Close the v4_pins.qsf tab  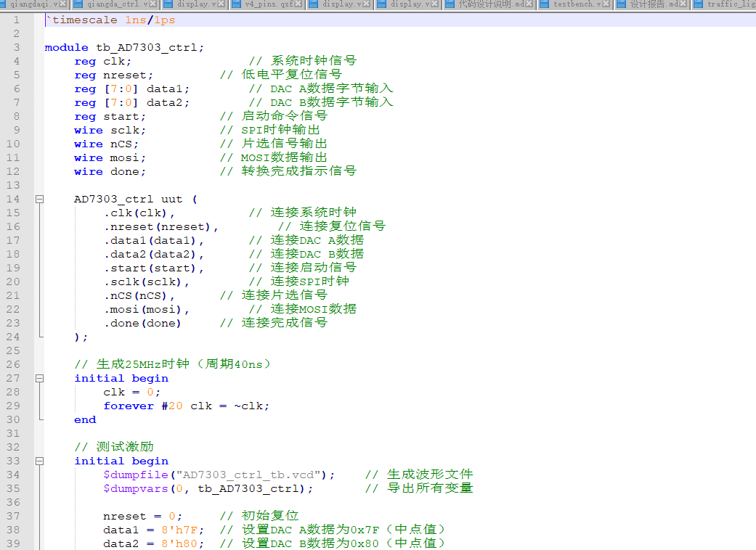[x=298, y=4]
